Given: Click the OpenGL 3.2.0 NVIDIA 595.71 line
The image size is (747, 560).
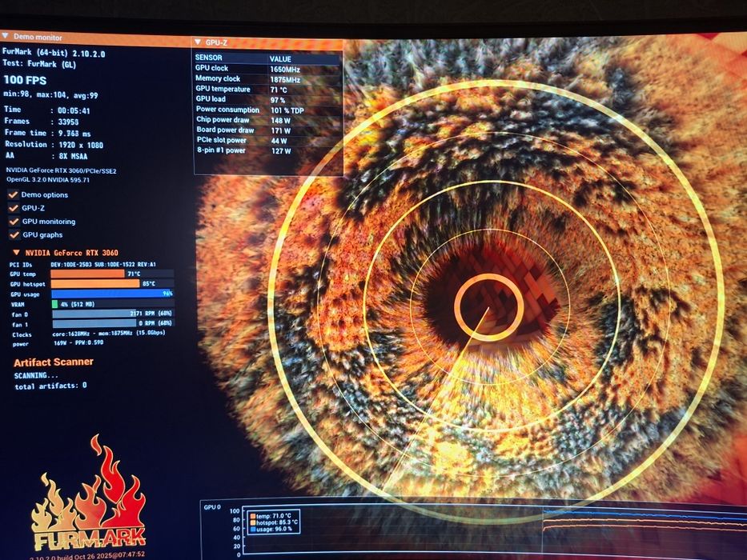Looking at the screenshot, I should [x=48, y=180].
